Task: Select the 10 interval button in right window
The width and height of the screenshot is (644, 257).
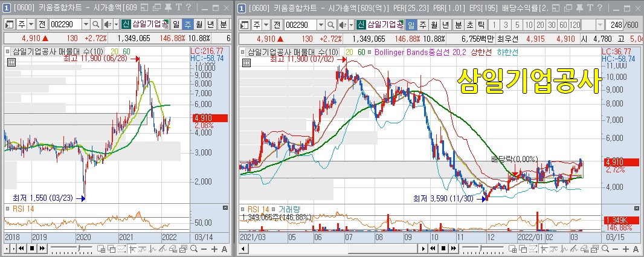Action: tap(529, 25)
